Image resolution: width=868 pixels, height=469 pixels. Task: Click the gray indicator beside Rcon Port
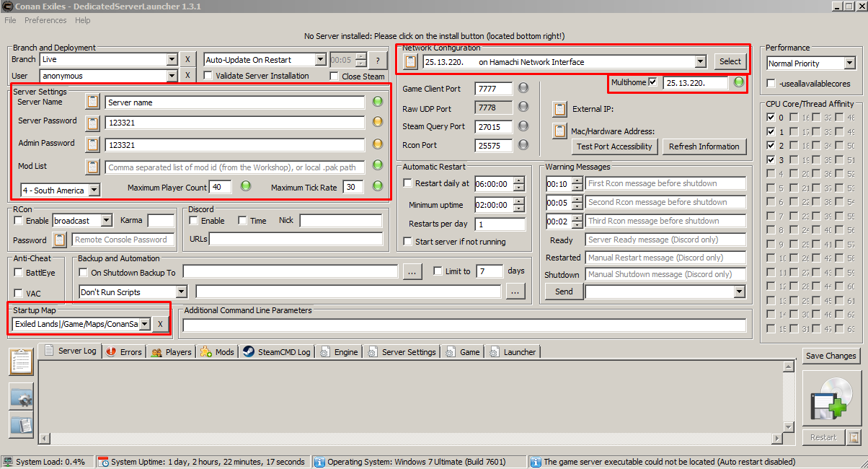(523, 145)
